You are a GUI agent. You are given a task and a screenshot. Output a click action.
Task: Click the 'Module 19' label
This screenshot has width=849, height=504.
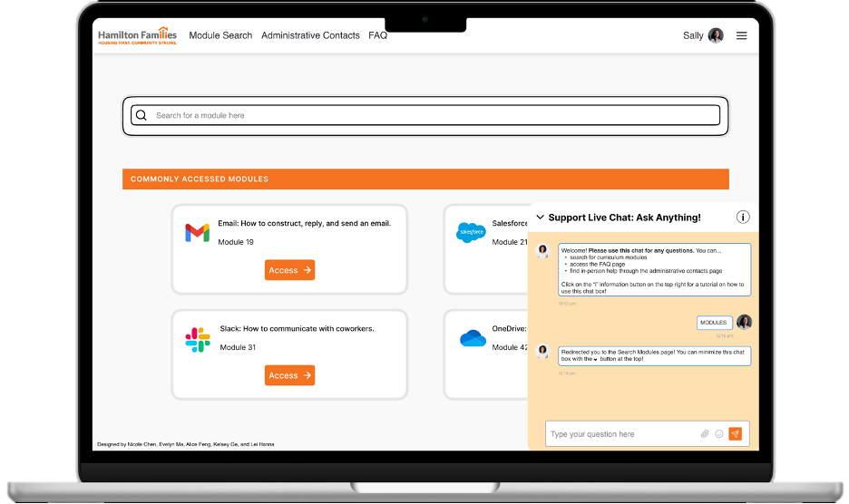(236, 242)
